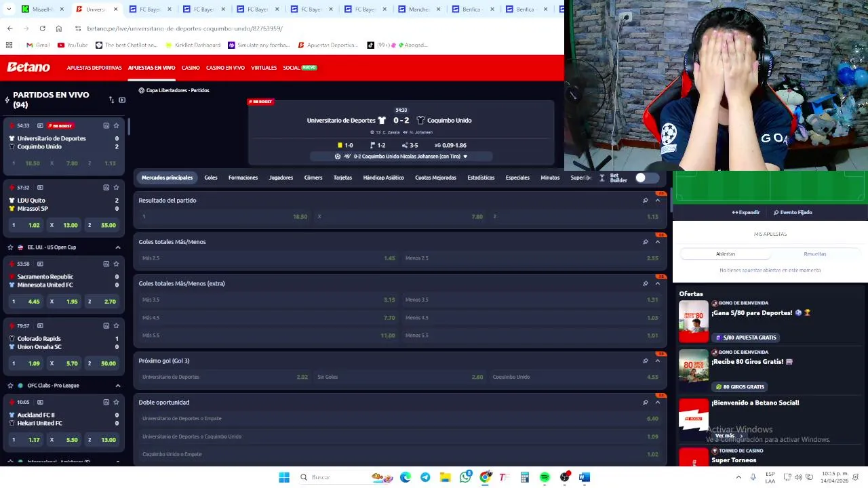The width and height of the screenshot is (868, 488).
Task: Collapse the Resultado del partido market
Action: pos(657,201)
